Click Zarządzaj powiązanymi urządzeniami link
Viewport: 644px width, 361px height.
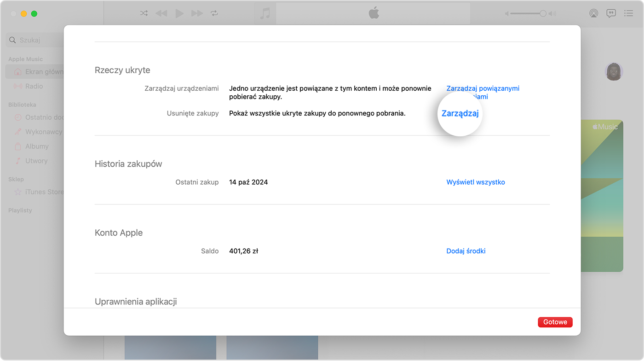[483, 93]
